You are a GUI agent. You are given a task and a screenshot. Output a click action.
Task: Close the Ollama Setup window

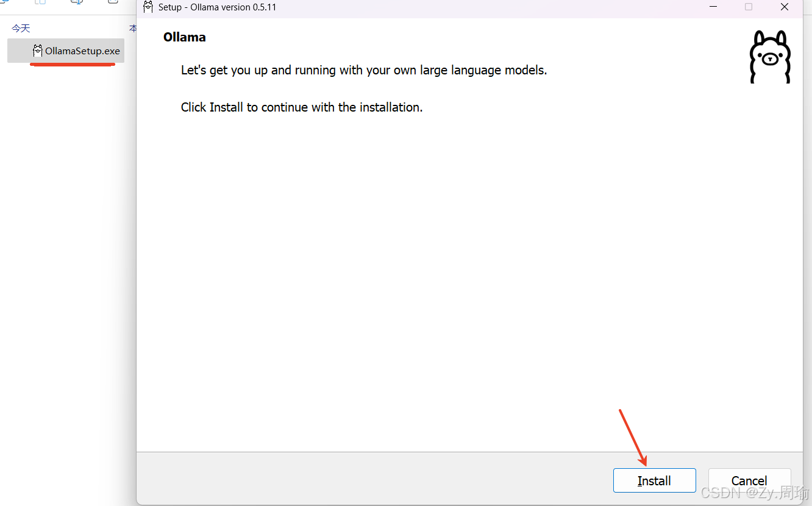coord(785,7)
